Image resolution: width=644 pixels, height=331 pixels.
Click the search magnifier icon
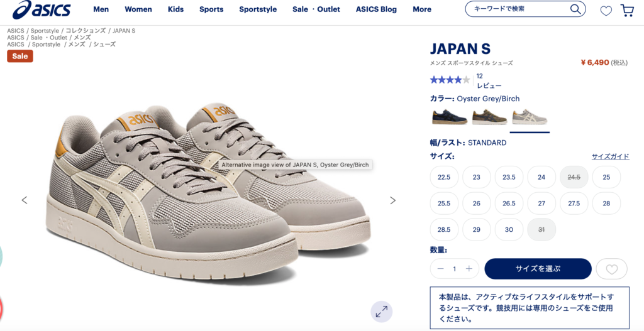pos(575,9)
